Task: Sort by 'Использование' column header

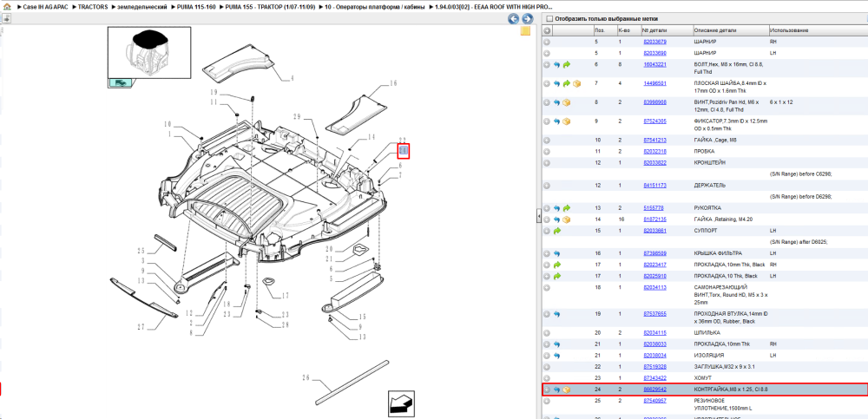Action: 819,30
